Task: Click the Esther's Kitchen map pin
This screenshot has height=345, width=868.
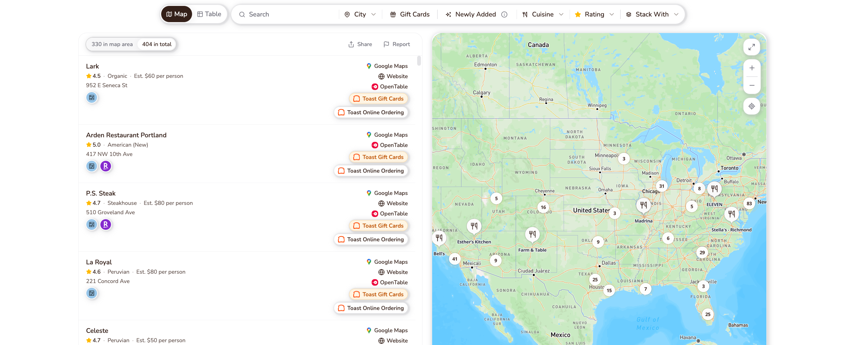Action: (474, 226)
